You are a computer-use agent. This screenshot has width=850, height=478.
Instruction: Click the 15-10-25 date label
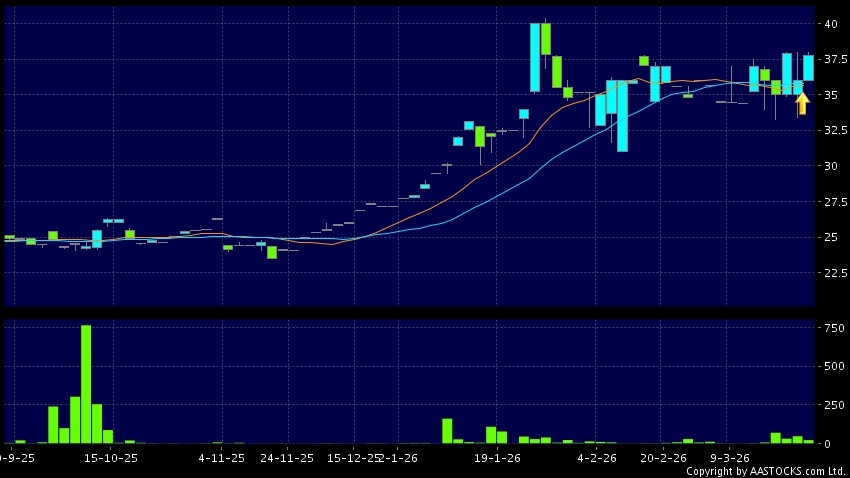[111, 458]
